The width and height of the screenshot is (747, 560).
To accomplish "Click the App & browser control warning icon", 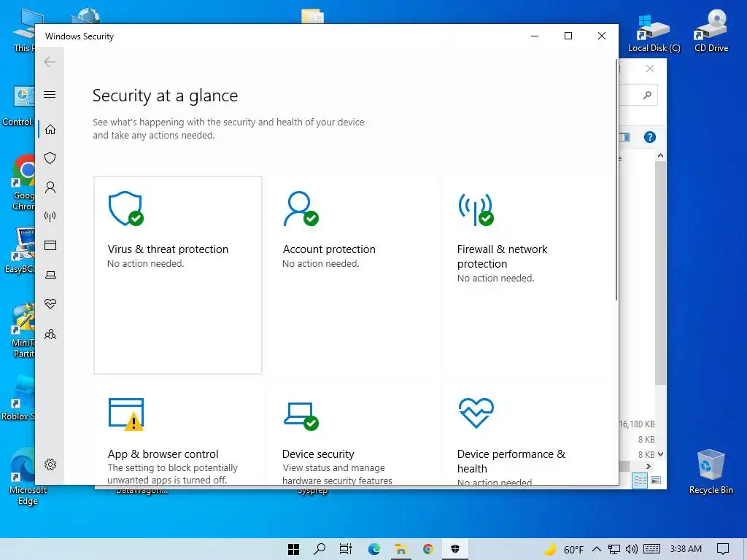I will [126, 414].
